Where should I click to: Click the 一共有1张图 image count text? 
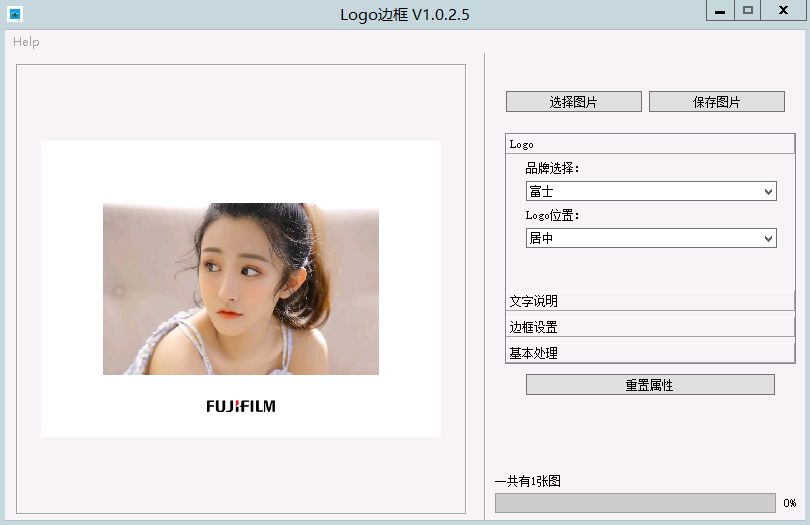click(x=527, y=481)
